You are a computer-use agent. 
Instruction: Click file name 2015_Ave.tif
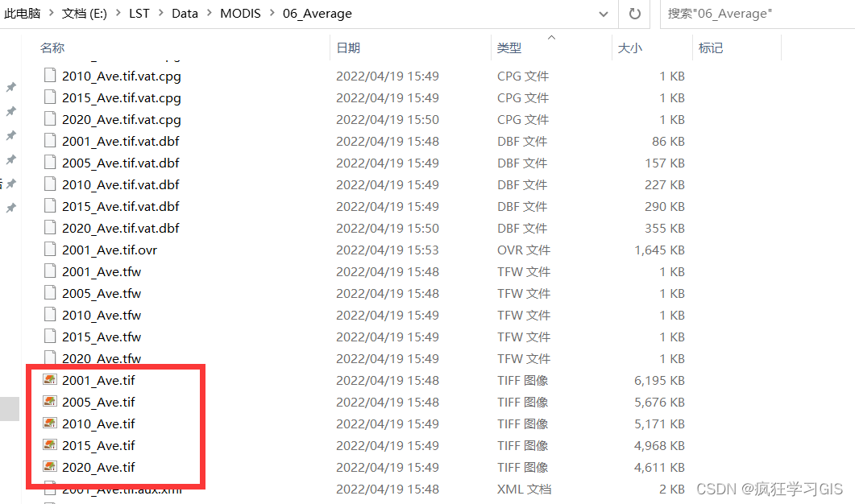[98, 446]
